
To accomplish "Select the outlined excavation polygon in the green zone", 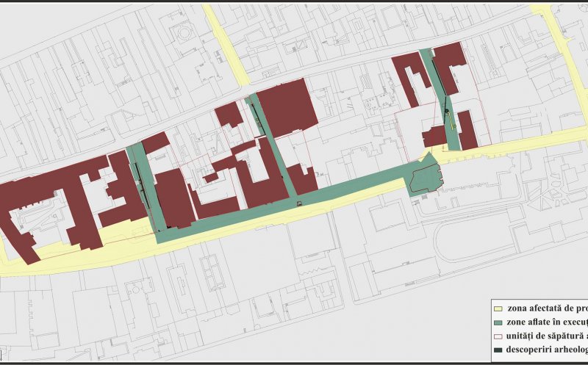I will point(426,178).
